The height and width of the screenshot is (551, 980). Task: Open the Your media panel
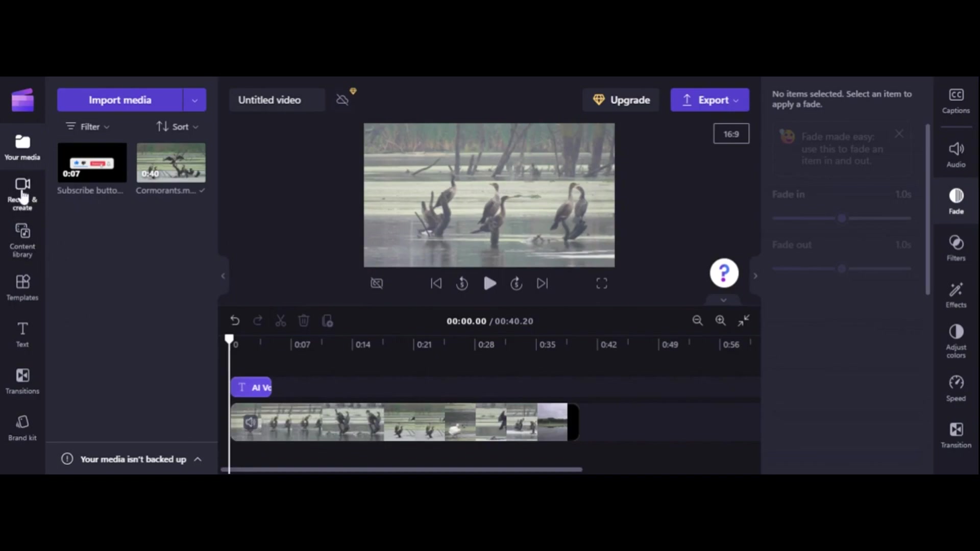(x=22, y=147)
